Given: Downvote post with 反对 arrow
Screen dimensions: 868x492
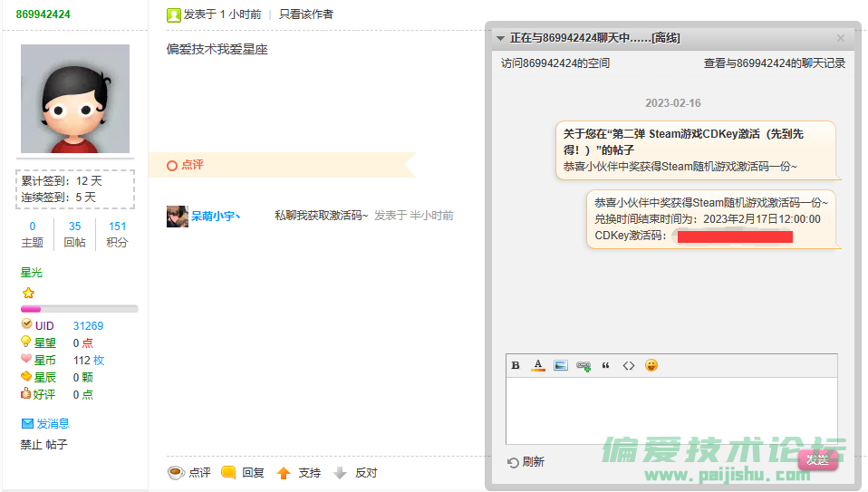Looking at the screenshot, I should (354, 472).
